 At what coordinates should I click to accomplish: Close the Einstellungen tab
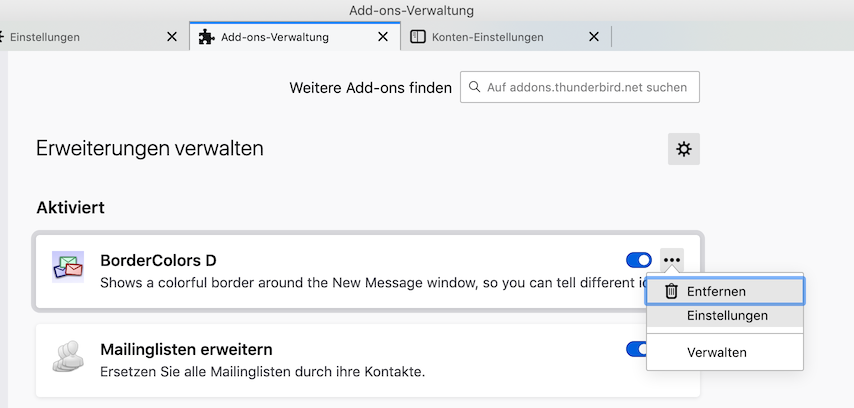(x=172, y=37)
